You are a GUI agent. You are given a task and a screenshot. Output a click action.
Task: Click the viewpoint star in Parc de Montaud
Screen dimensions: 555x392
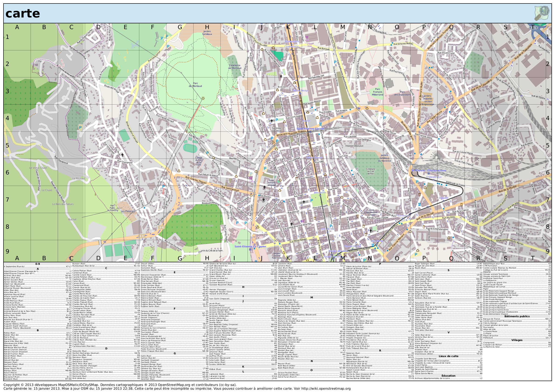203,98
